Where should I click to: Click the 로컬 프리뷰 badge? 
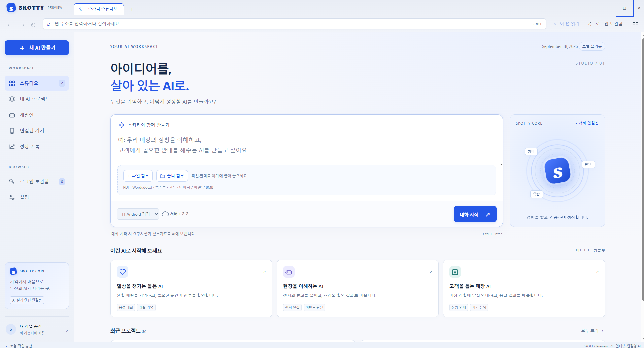pyautogui.click(x=592, y=46)
